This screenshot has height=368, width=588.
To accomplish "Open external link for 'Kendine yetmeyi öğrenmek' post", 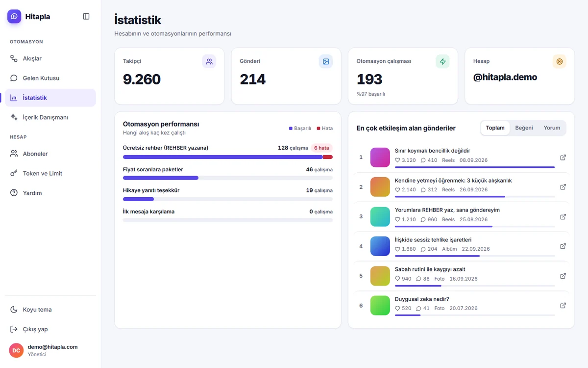I will (563, 187).
